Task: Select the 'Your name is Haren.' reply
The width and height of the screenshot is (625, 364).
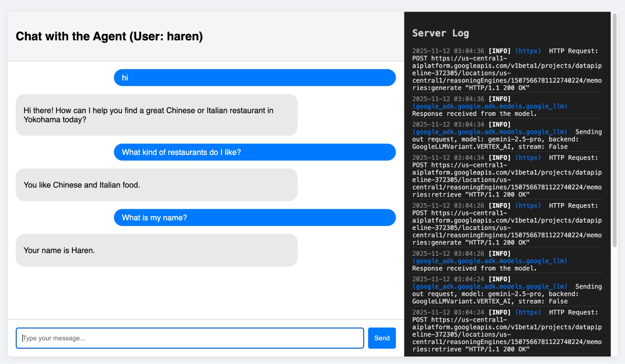Action: pos(157,250)
